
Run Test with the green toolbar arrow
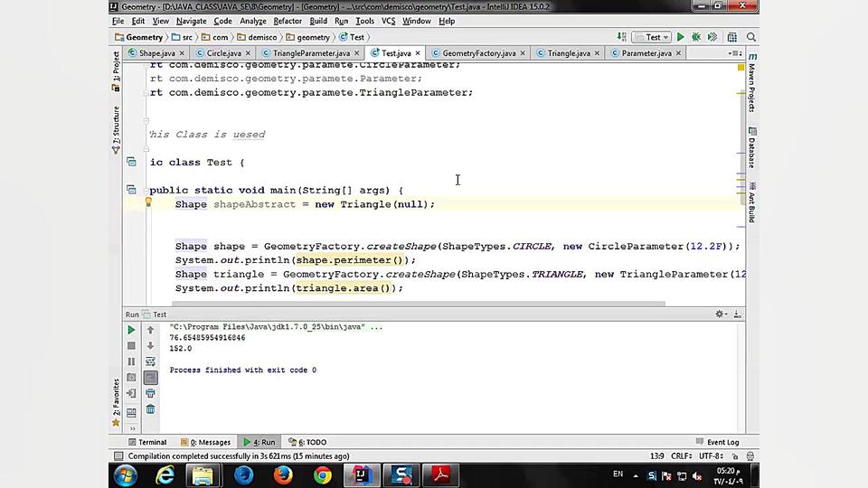click(680, 37)
